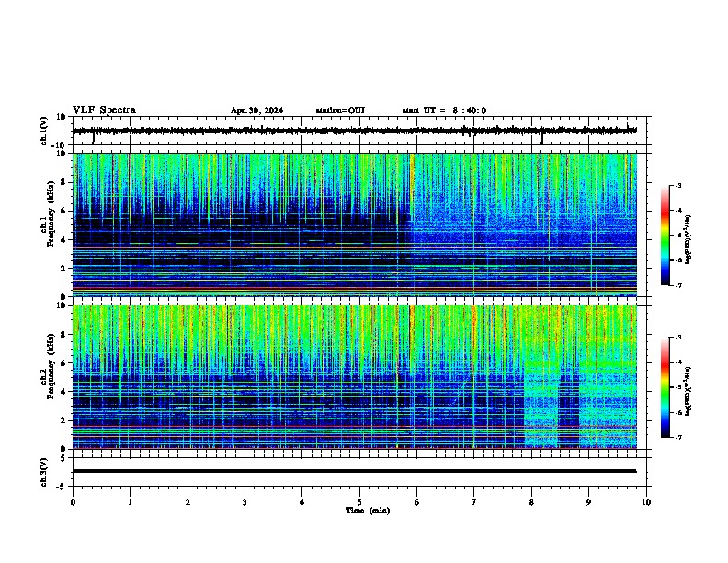Viewport: 728px width, 563px height.
Task: Click time axis tick label "7"
Action: [473, 502]
